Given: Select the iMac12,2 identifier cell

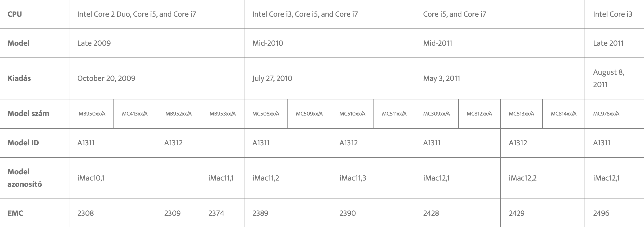Looking at the screenshot, I should pos(542,178).
